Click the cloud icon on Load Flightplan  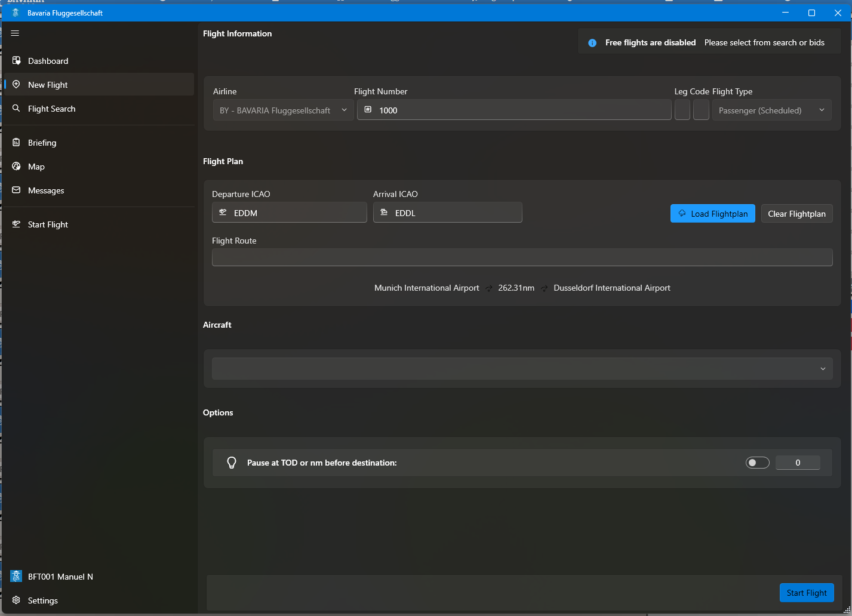[682, 213]
